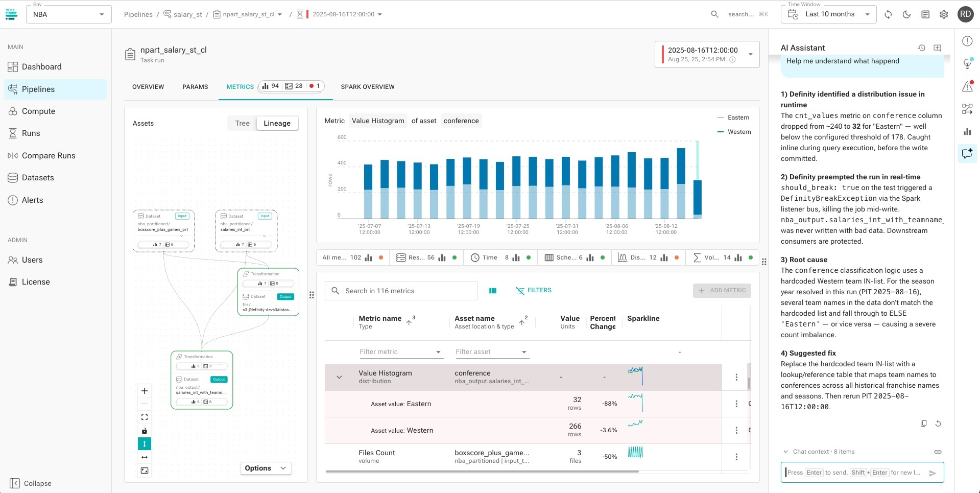Click chat context link icon
Screen dimensions: 980x493
tap(938, 452)
